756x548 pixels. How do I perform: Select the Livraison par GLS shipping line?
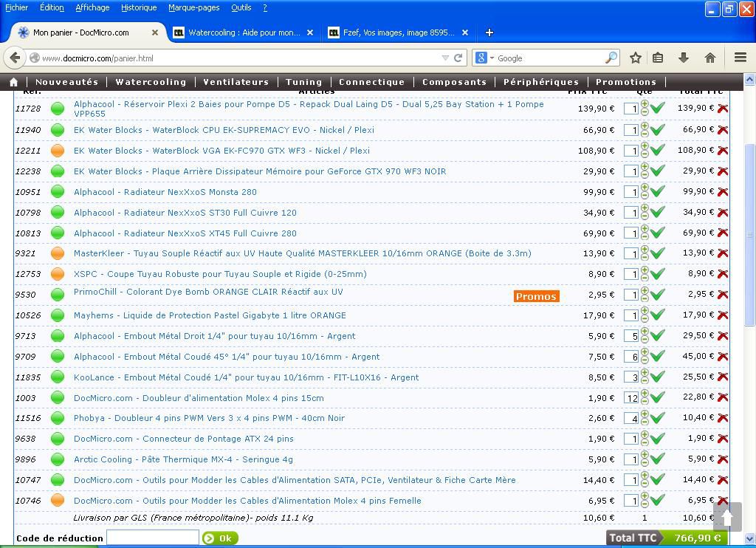[x=193, y=518]
